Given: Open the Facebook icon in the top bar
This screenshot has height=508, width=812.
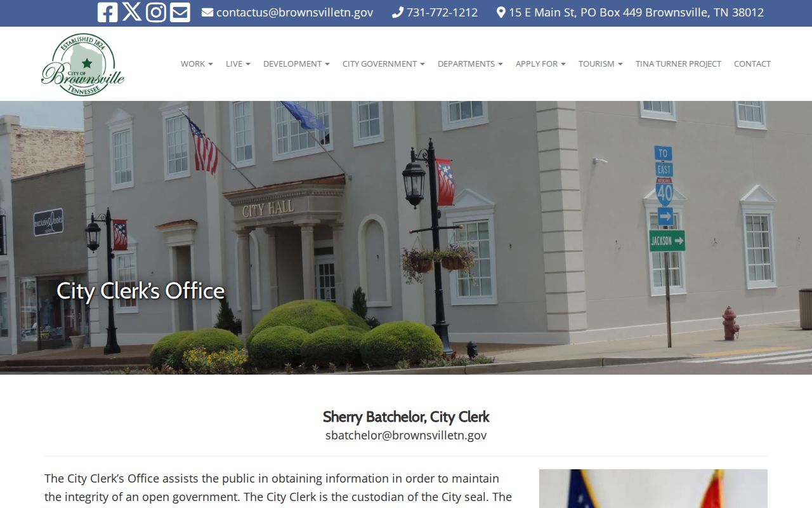Looking at the screenshot, I should [107, 13].
